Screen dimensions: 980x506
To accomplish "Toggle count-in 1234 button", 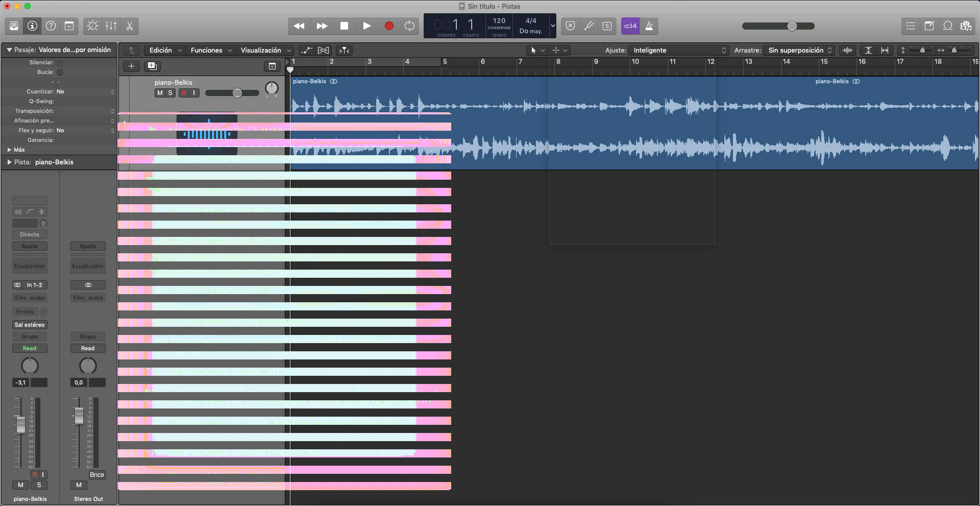I will click(630, 26).
